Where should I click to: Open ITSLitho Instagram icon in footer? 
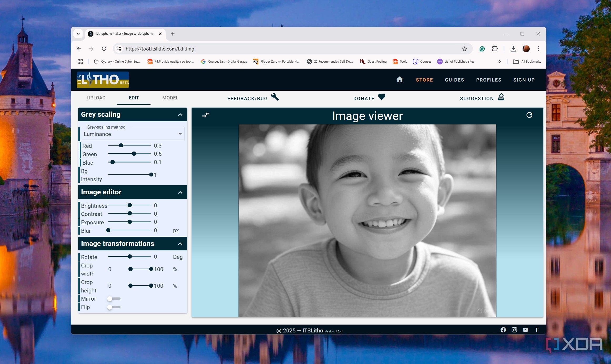[x=514, y=330]
